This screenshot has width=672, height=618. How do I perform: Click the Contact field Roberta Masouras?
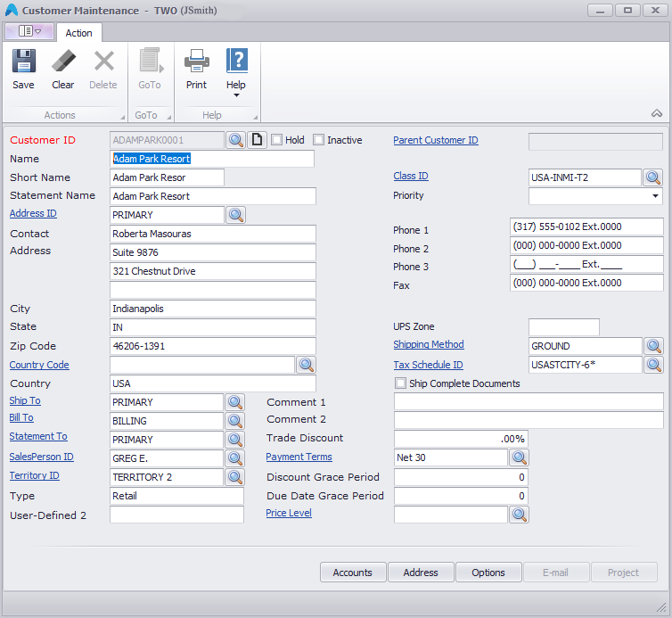pyautogui.click(x=213, y=234)
